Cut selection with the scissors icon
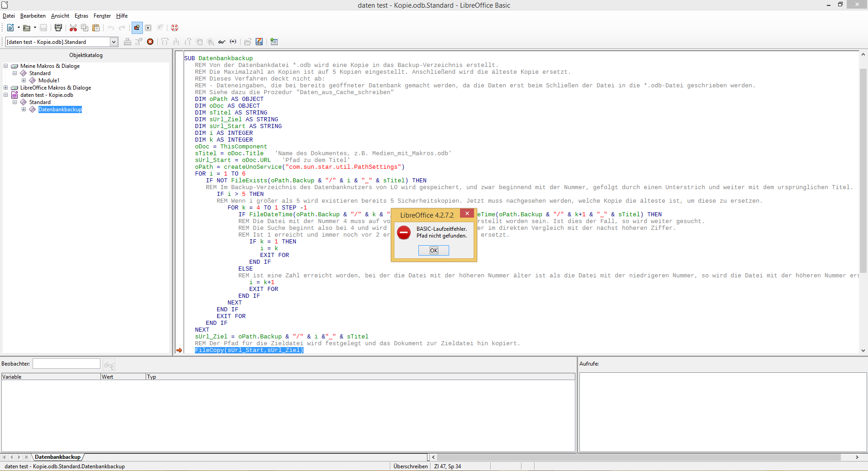Viewport: 868px width, 471px height. pos(73,28)
